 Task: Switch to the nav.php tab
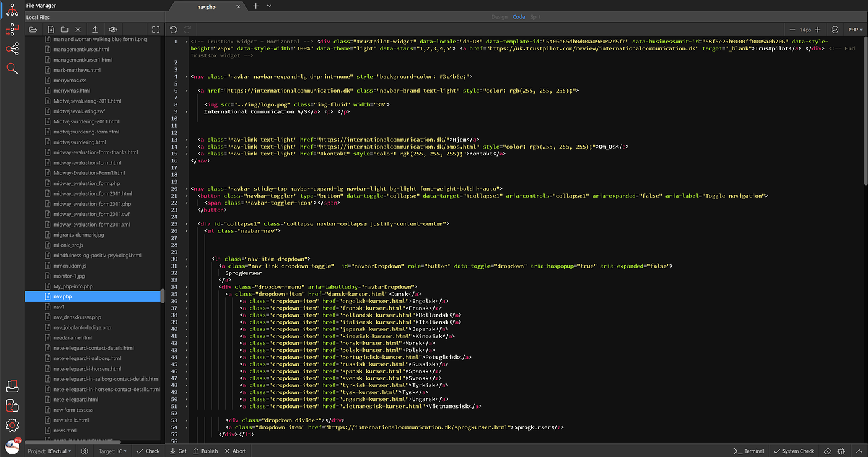[x=206, y=6]
